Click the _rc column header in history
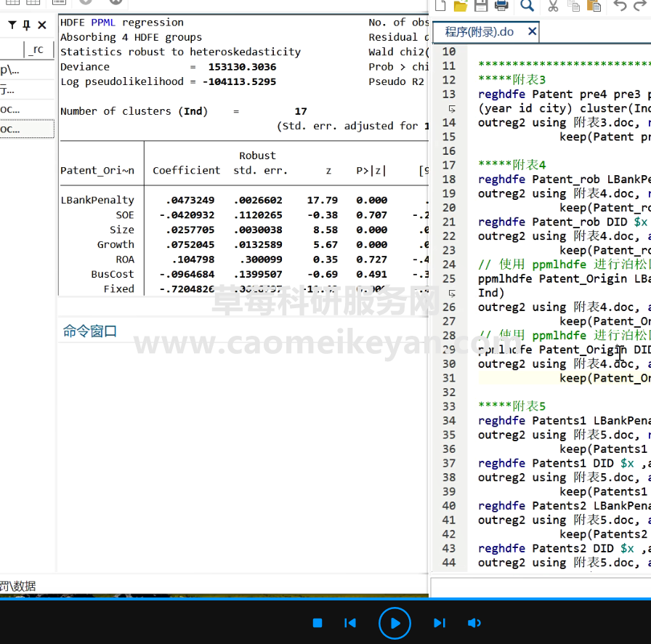 pyautogui.click(x=39, y=49)
